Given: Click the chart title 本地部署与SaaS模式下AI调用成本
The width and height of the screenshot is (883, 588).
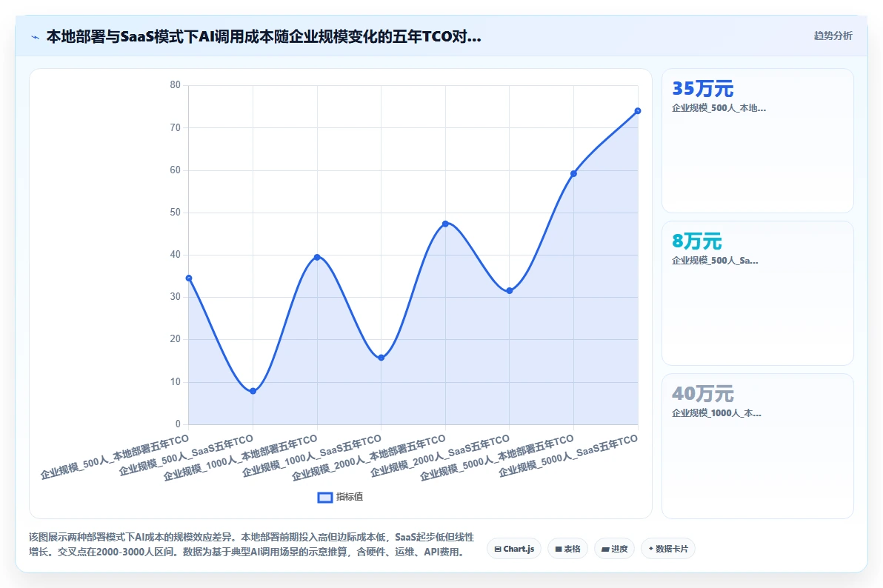Looking at the screenshot, I should [264, 36].
